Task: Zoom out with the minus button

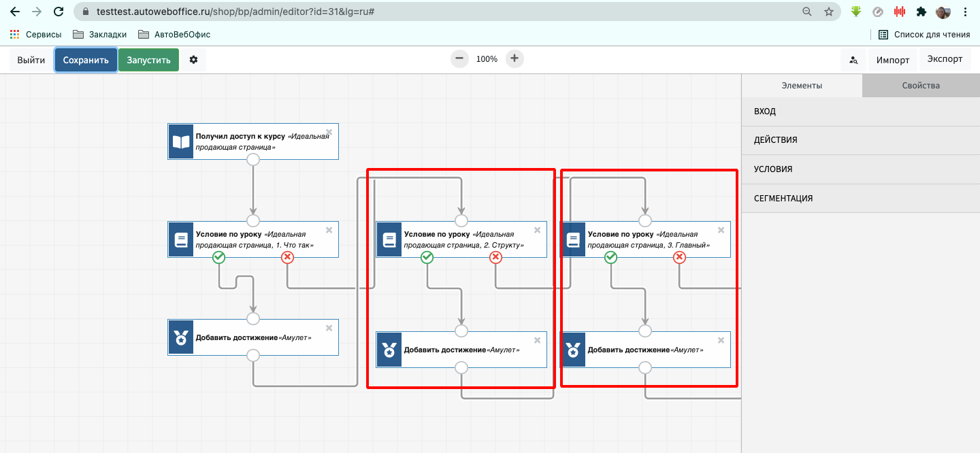Action: point(459,58)
